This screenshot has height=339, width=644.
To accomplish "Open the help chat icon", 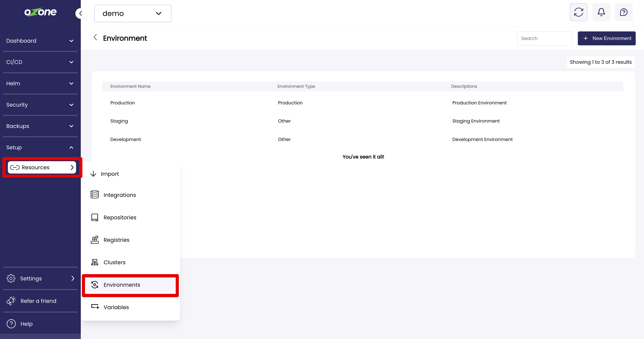I will pos(624,12).
